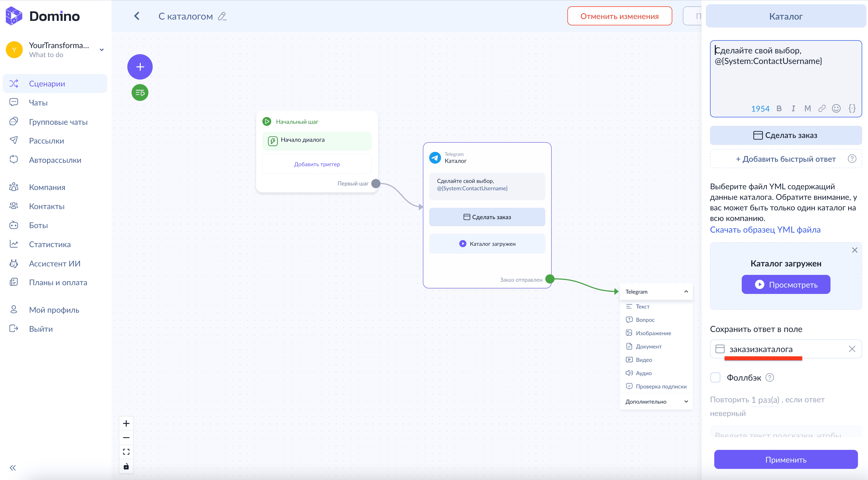Download sample via Скачать образец YML файла

(765, 229)
